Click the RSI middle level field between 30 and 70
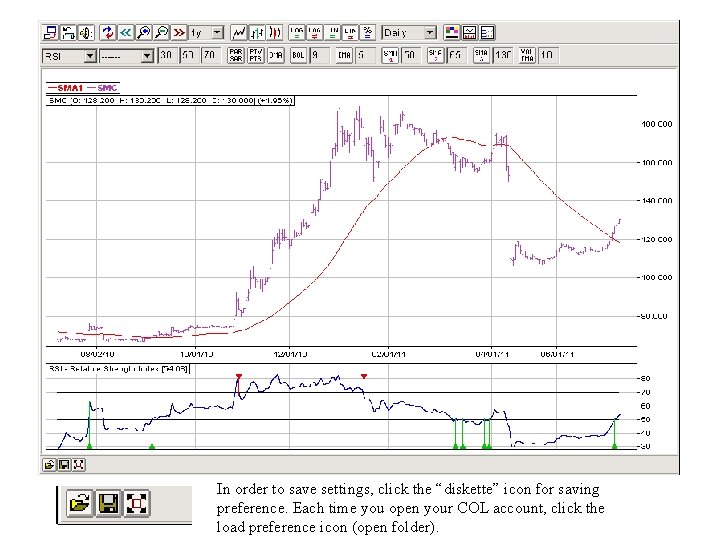The image size is (720, 540). coord(188,55)
